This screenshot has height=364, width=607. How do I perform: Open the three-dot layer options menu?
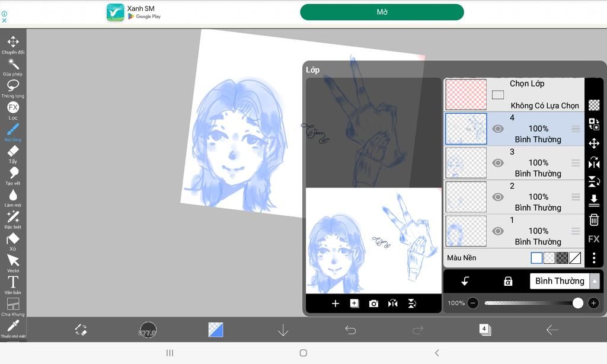(593, 258)
